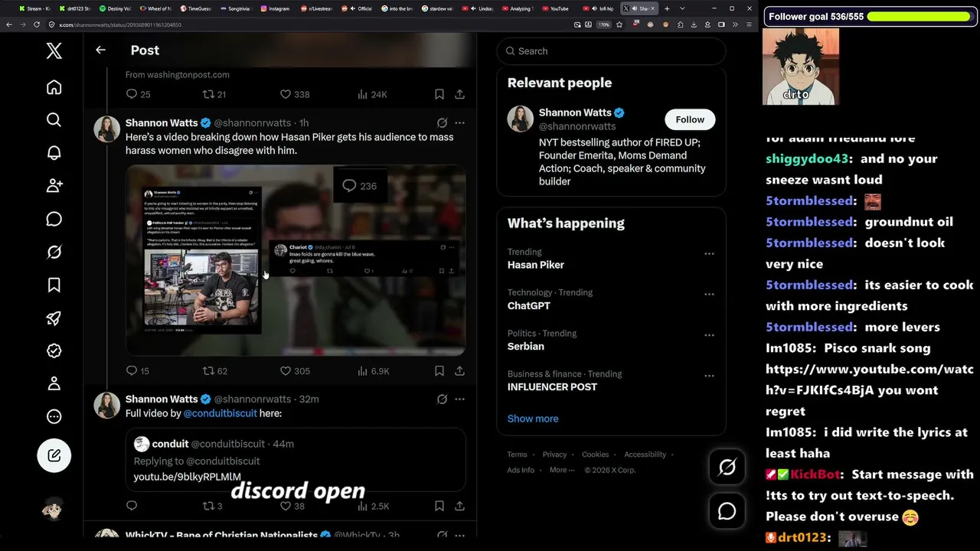Open the quoted conduit post card
Image resolution: width=980 pixels, height=551 pixels.
(x=296, y=458)
